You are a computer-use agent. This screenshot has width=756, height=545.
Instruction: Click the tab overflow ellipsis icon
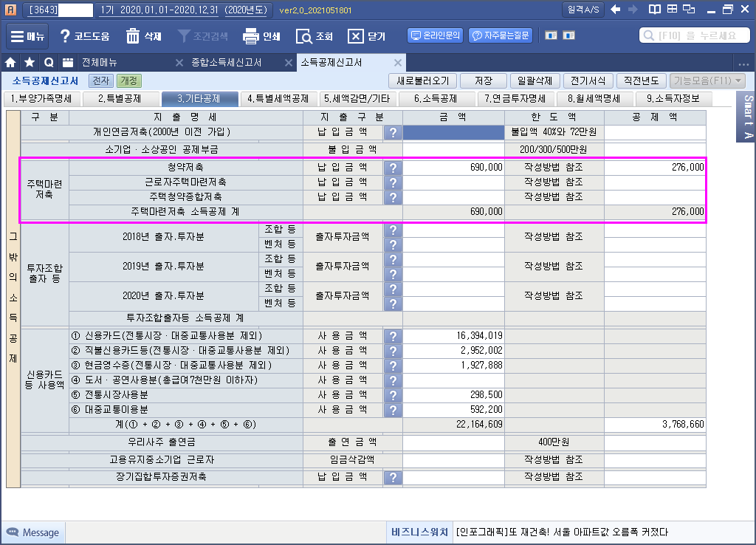click(743, 64)
